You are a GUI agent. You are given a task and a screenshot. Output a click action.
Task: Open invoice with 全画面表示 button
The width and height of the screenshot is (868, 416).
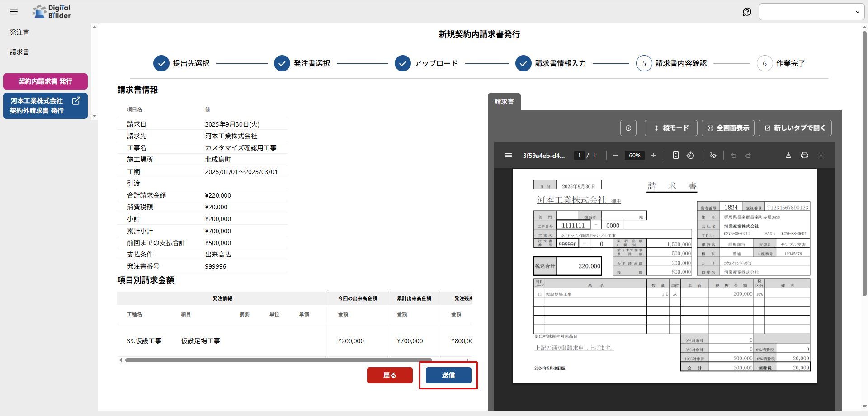tap(728, 128)
